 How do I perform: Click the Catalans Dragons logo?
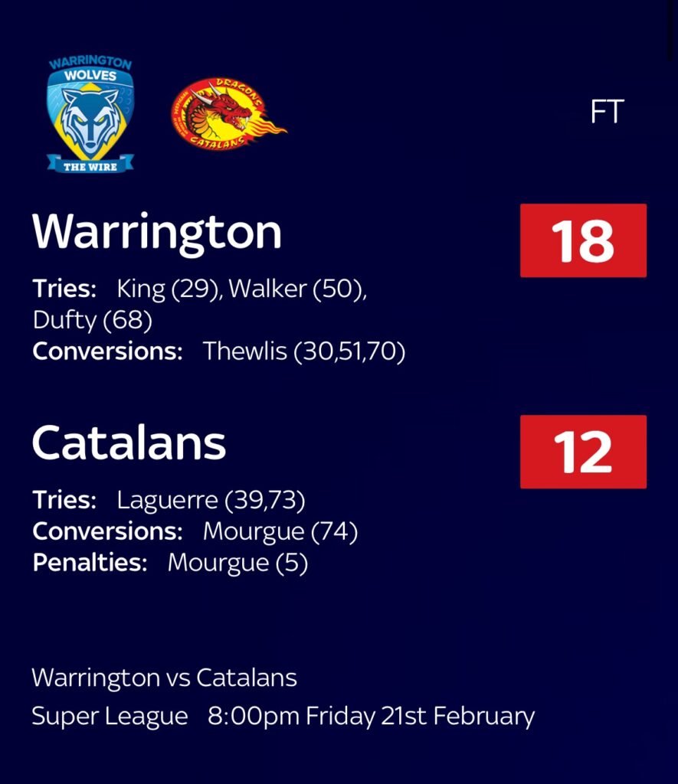point(228,113)
